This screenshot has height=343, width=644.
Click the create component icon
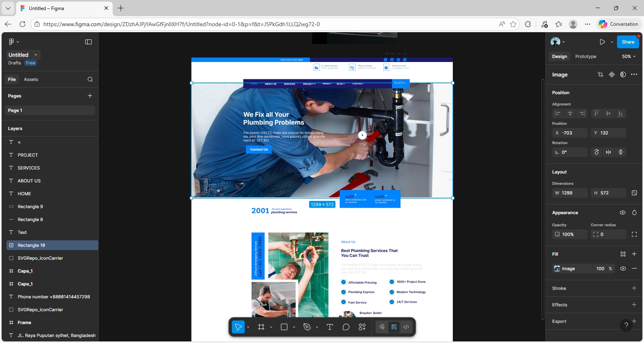point(612,74)
